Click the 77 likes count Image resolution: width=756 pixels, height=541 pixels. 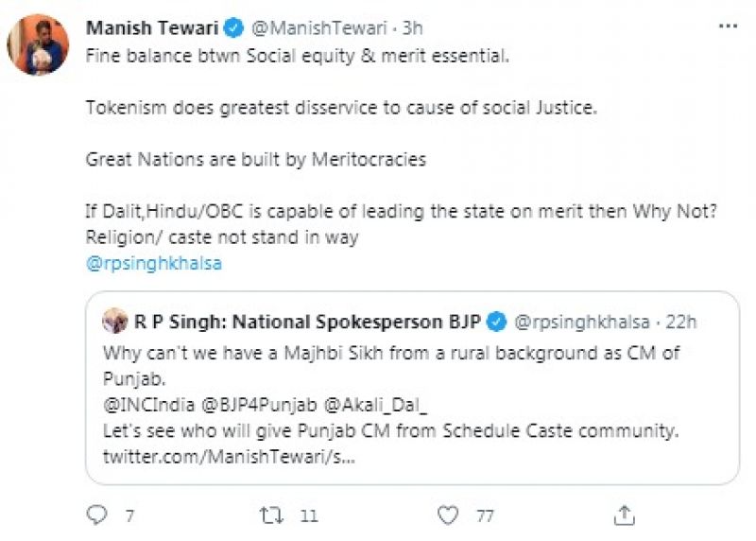point(487,515)
